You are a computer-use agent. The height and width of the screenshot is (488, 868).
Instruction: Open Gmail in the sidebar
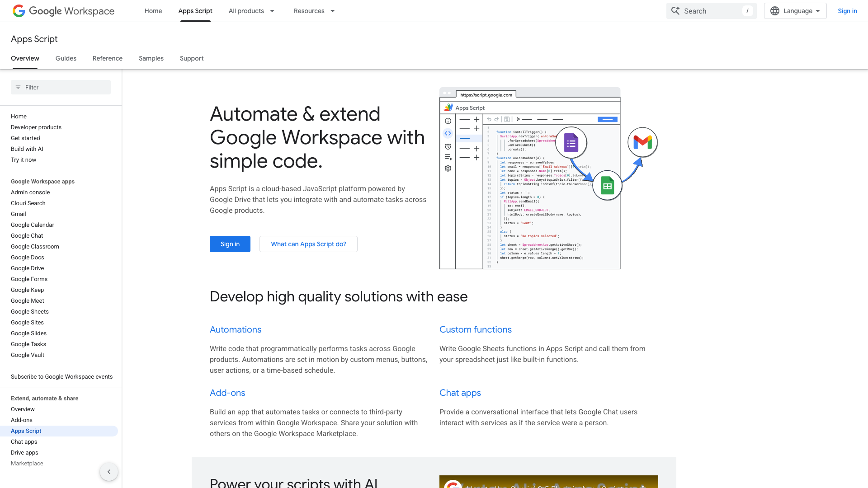[x=19, y=214]
